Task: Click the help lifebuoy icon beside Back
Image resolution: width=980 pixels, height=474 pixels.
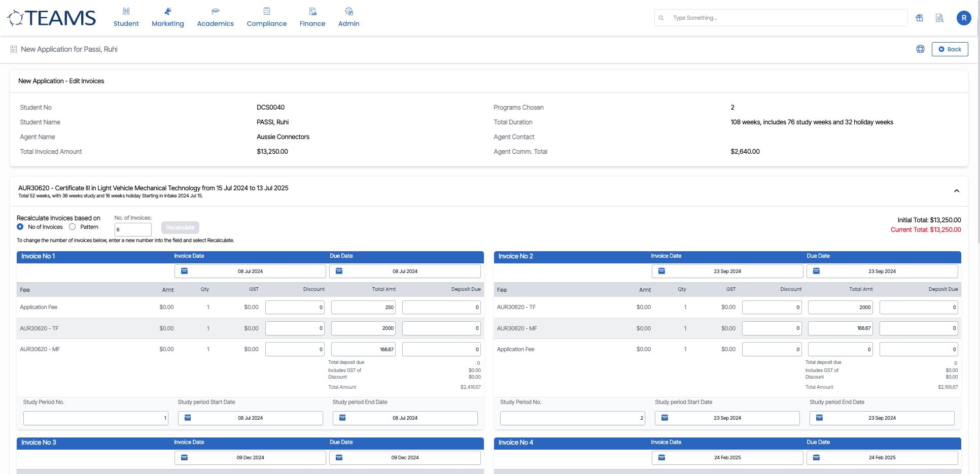Action: pyautogui.click(x=920, y=49)
